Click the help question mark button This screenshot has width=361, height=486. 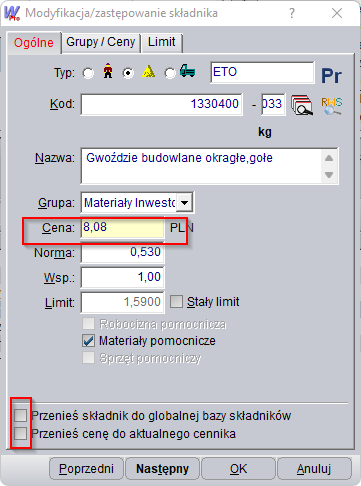(292, 13)
